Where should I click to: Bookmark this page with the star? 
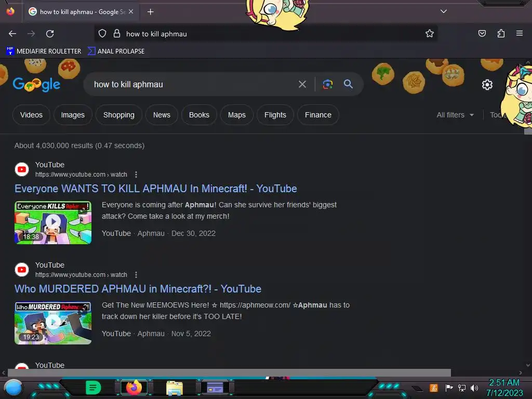[430, 34]
